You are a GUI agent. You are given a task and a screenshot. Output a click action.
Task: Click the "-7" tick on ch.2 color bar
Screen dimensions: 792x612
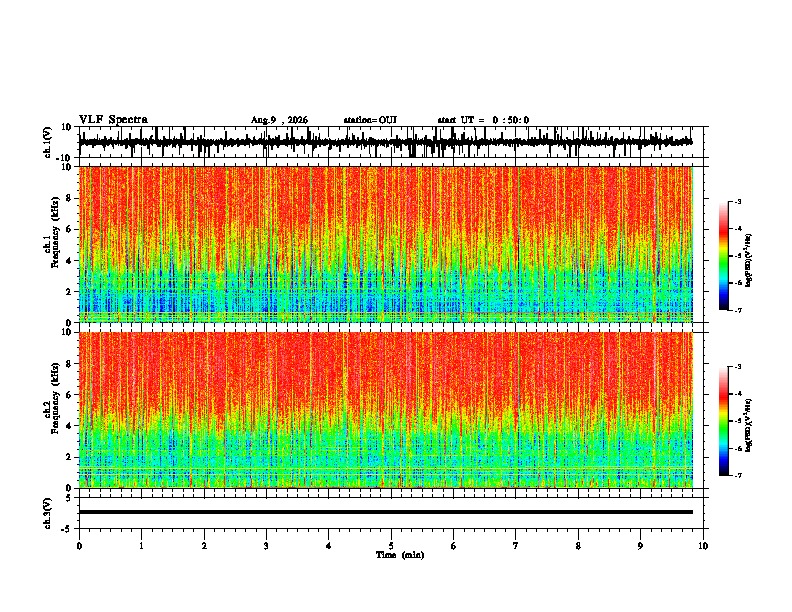click(x=738, y=476)
